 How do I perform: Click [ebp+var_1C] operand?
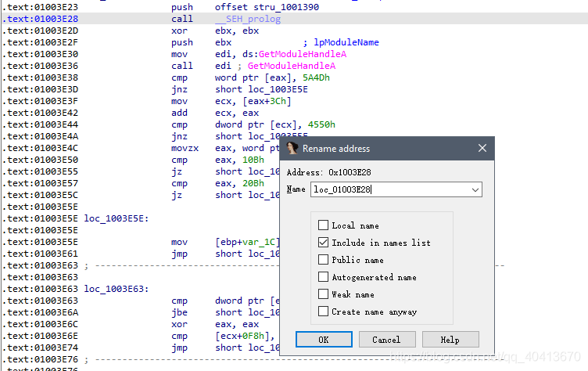click(x=247, y=242)
